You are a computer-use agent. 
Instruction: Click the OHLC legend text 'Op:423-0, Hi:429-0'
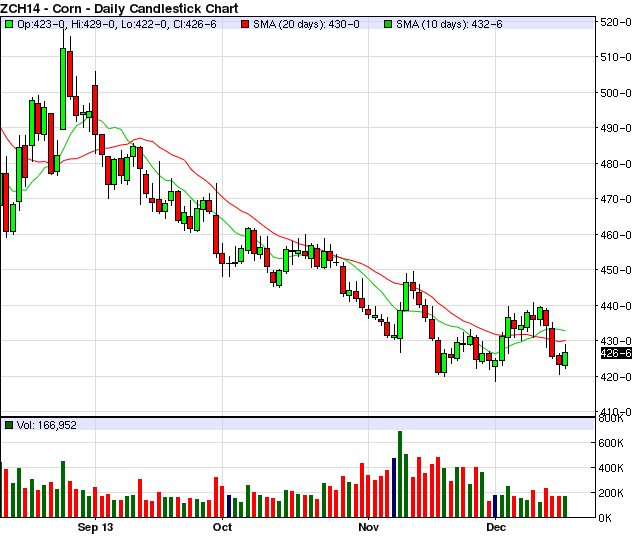click(x=67, y=24)
